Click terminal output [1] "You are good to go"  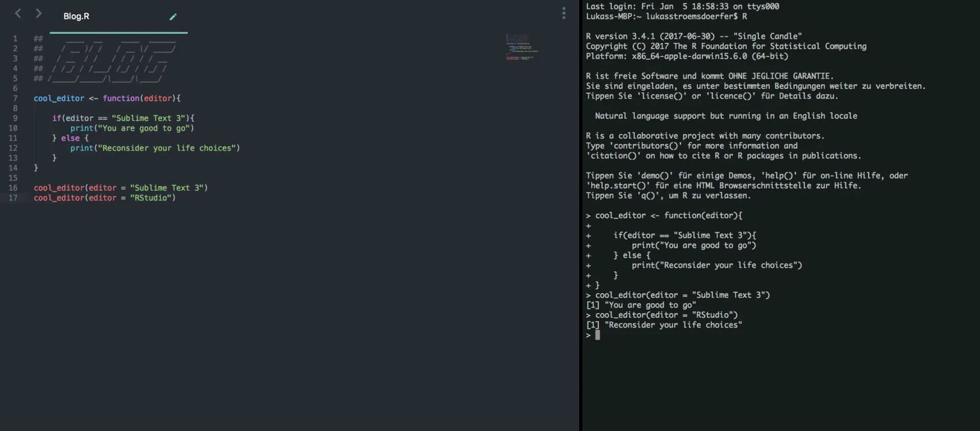[x=641, y=305]
